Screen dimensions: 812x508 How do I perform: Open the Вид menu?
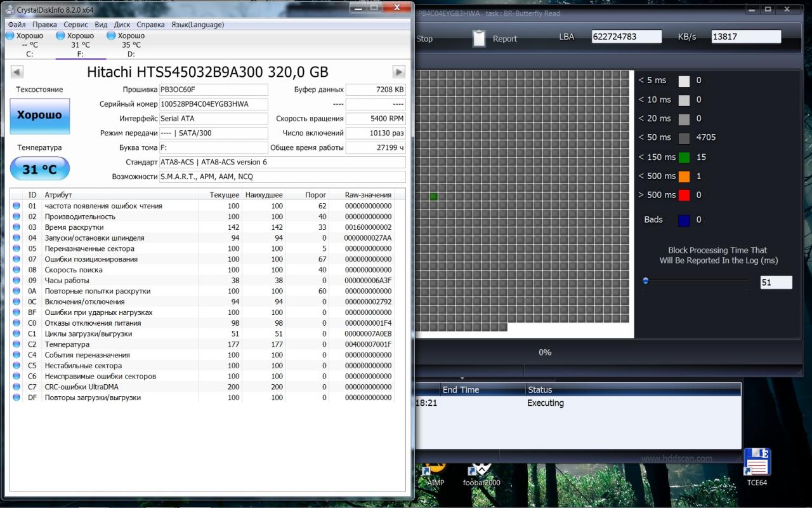101,24
